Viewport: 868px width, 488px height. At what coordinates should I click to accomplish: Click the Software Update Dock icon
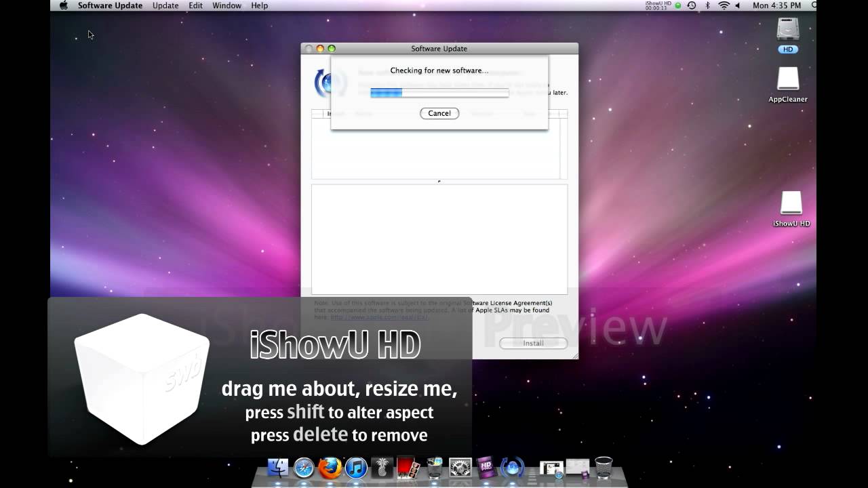click(x=512, y=468)
